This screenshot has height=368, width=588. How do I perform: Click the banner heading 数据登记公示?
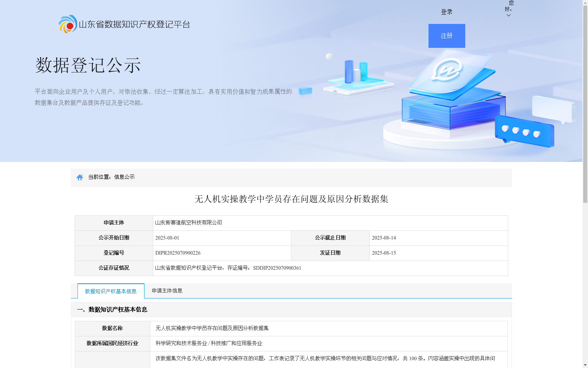88,66
